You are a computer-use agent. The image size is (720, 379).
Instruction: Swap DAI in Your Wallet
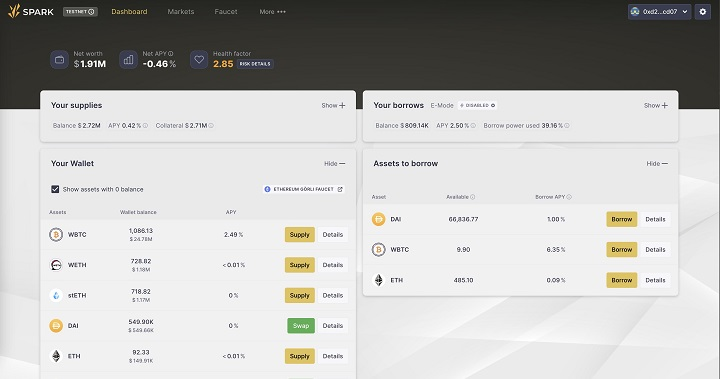click(301, 326)
